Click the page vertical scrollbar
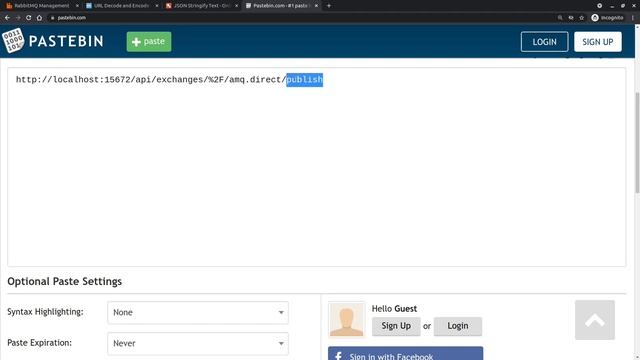Image resolution: width=640 pixels, height=360 pixels. pyautogui.click(x=637, y=142)
